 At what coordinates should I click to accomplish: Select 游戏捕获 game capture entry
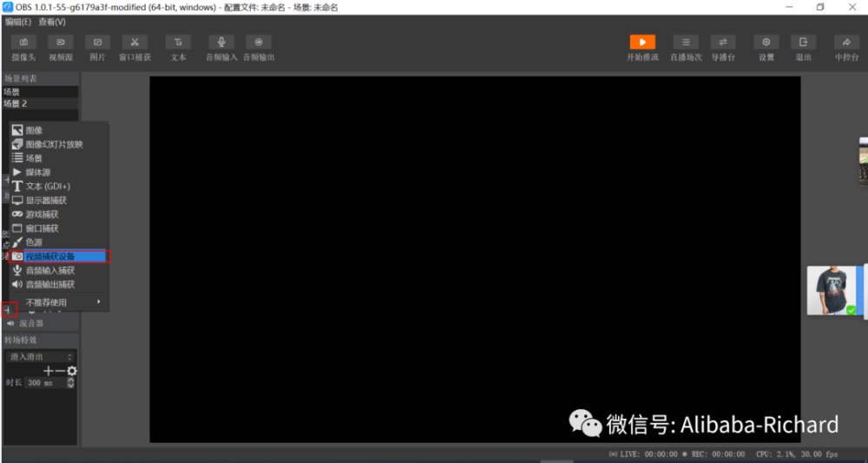tap(59, 215)
